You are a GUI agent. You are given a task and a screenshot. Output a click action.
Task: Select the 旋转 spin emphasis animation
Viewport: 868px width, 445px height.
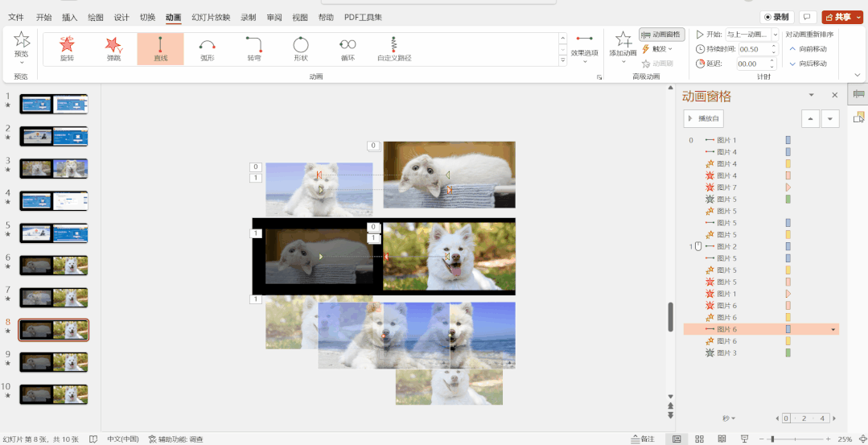coord(67,49)
